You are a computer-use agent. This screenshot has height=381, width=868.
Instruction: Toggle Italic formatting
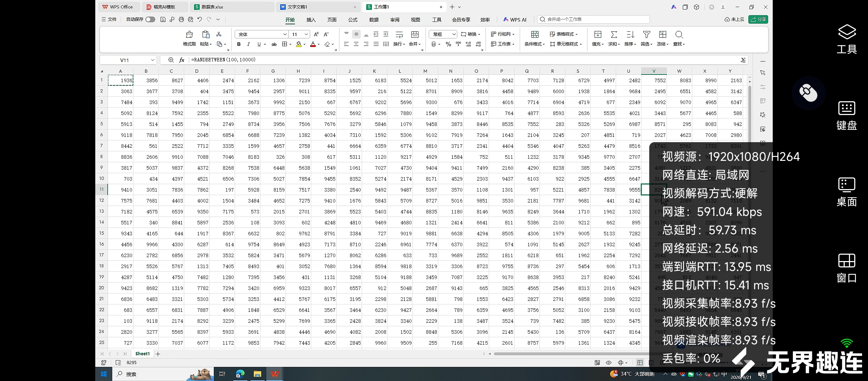point(248,44)
